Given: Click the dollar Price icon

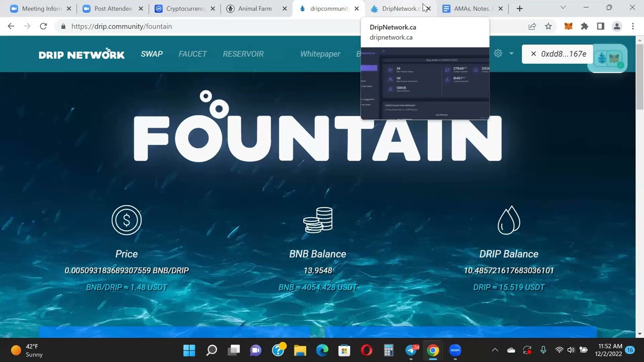Looking at the screenshot, I should click(126, 220).
